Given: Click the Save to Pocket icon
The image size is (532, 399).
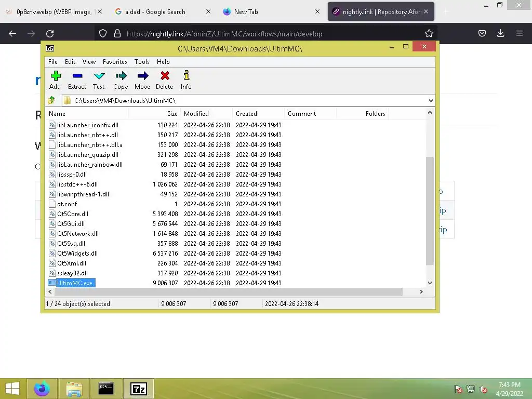Looking at the screenshot, I should 482,33.
